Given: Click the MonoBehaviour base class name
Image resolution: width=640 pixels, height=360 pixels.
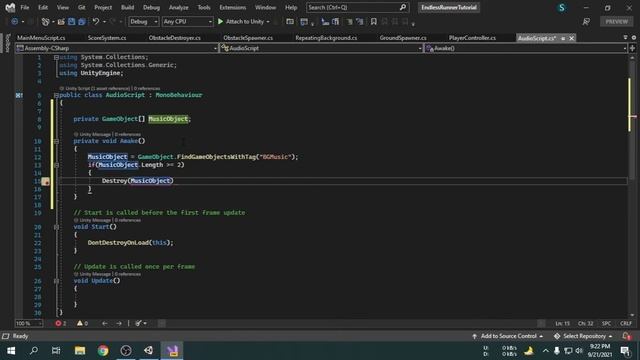Looking at the screenshot, I should (179, 95).
